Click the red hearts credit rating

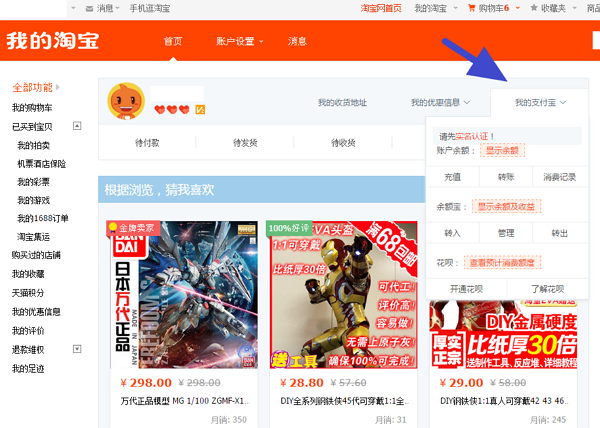point(172,110)
